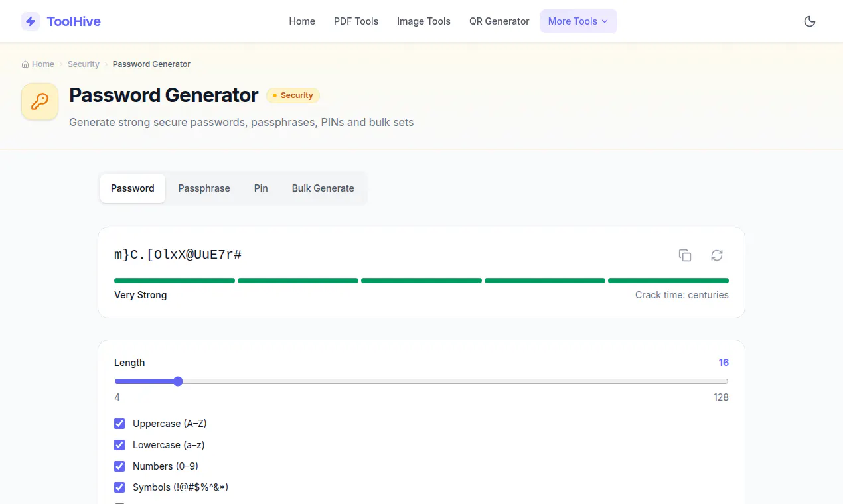Viewport: 843px width, 504px height.
Task: Click the orange key icon beside the title
Action: pyautogui.click(x=40, y=101)
